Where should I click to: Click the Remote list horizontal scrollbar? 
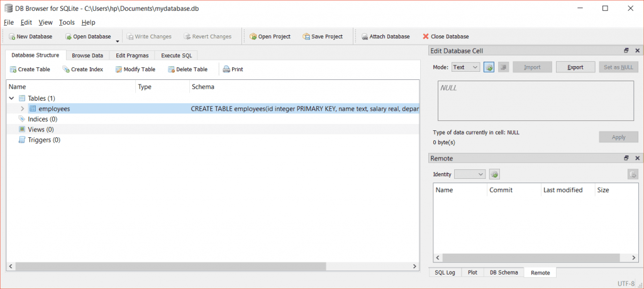[x=531, y=258]
